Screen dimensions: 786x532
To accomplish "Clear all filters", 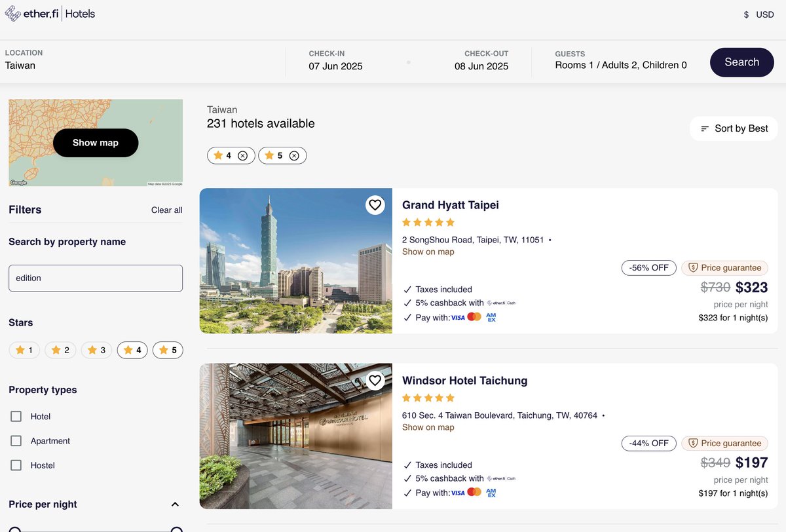I will coord(167,210).
